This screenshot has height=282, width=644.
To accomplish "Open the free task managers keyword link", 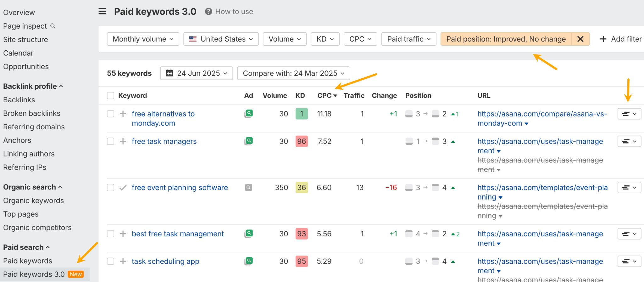I will 164,141.
